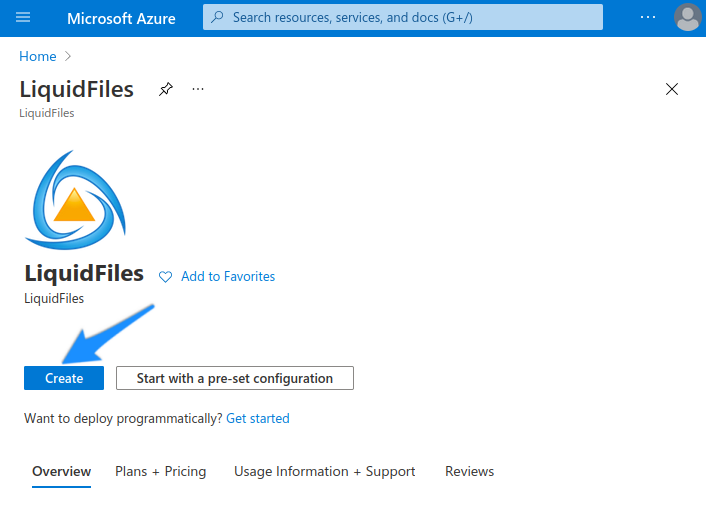Click the Add to Favorites link

pos(228,276)
